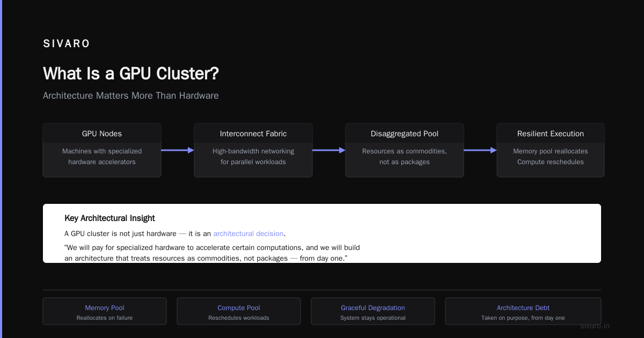Image resolution: width=644 pixels, height=338 pixels.
Task: Click arrow between GPU Nodes and Interconnect Fabric
Action: click(x=178, y=150)
